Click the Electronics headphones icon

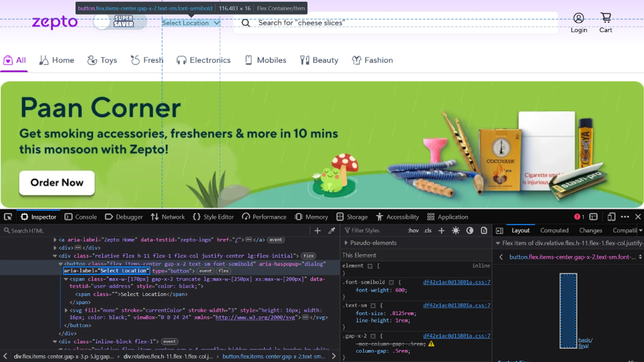[x=181, y=60]
